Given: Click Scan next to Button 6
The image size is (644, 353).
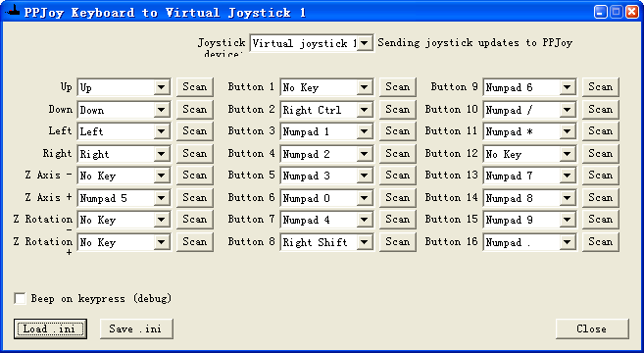Looking at the screenshot, I should pyautogui.click(x=398, y=198).
